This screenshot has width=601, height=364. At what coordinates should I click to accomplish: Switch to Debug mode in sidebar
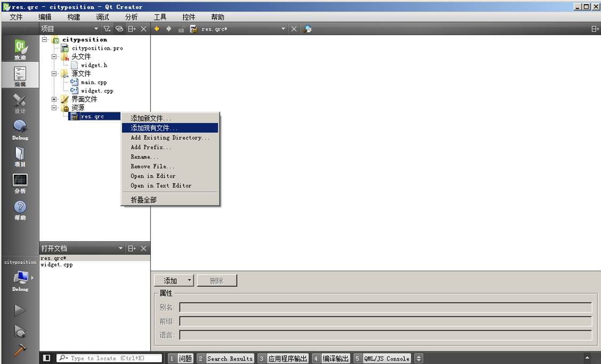(20, 129)
